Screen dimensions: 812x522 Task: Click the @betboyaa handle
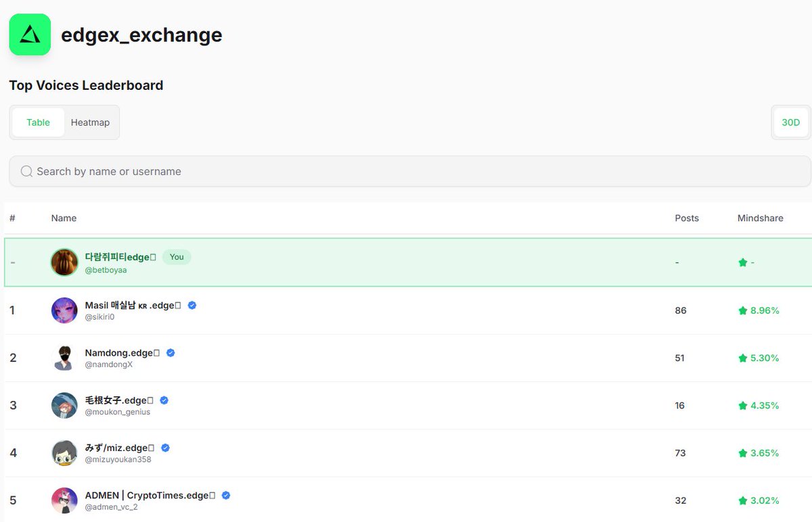106,270
